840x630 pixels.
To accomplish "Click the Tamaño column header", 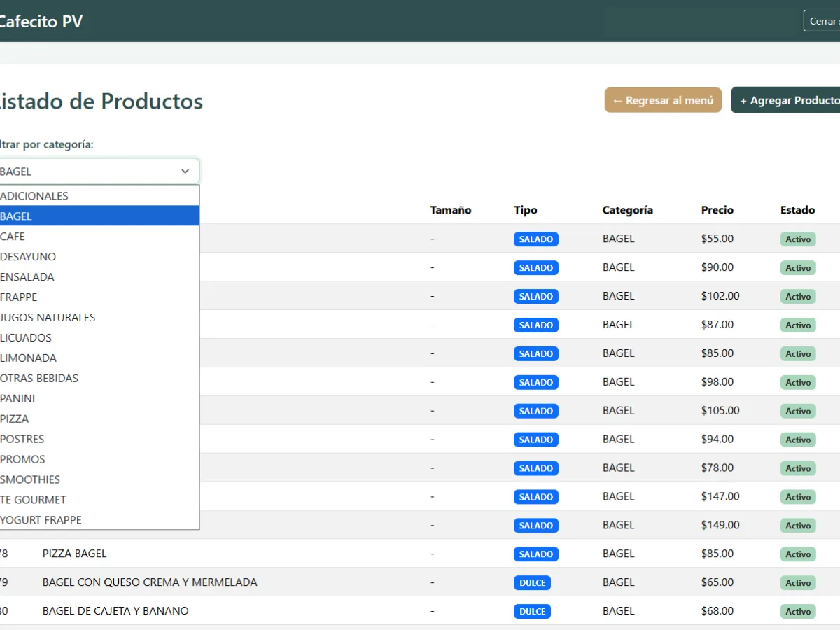I will point(450,209).
